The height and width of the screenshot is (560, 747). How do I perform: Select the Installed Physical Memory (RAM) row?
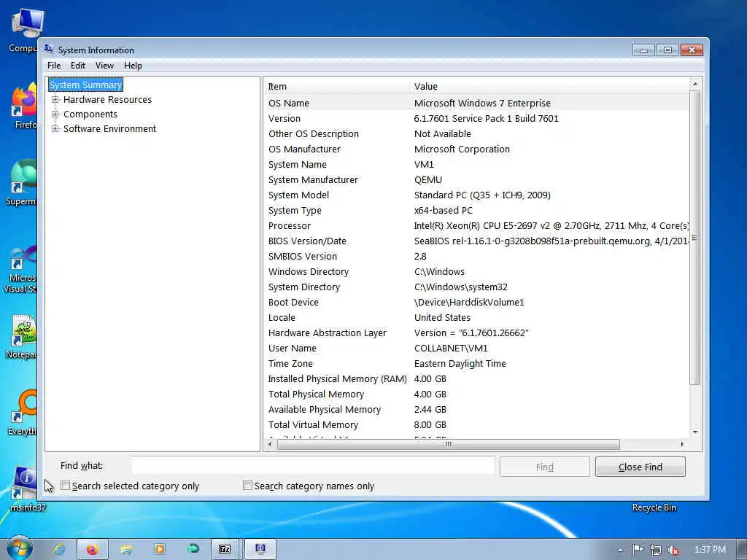476,378
